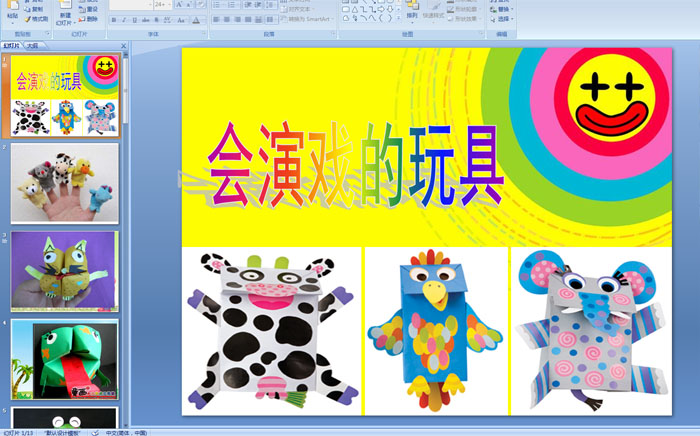Open line spacing options

(271, 4)
